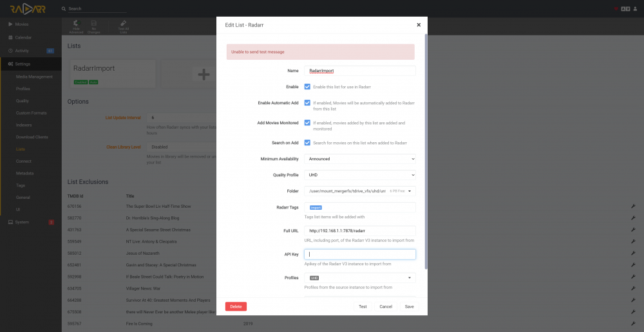Click the magnifier search icon in header

[63, 8]
